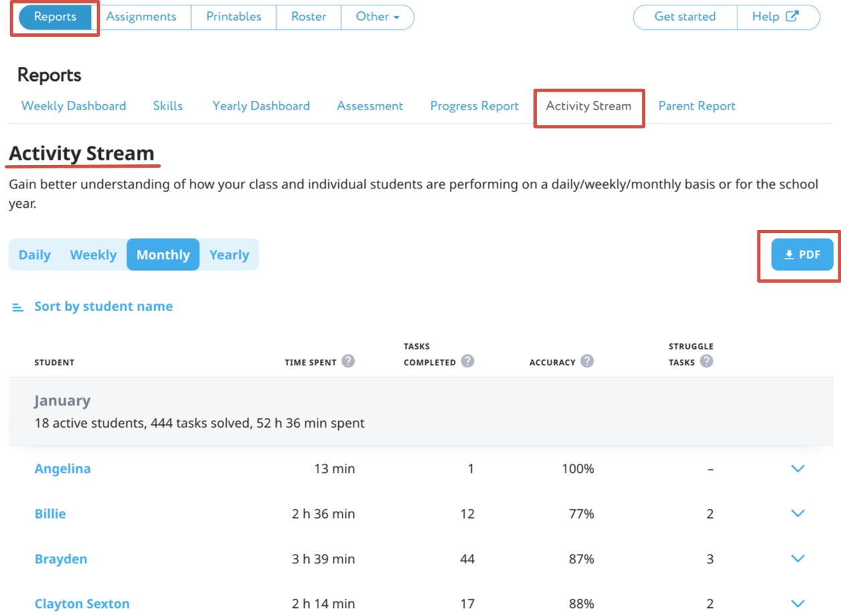Click the sort lines icon beside Sort by student name
Image resolution: width=841 pixels, height=616 pixels.
18,307
